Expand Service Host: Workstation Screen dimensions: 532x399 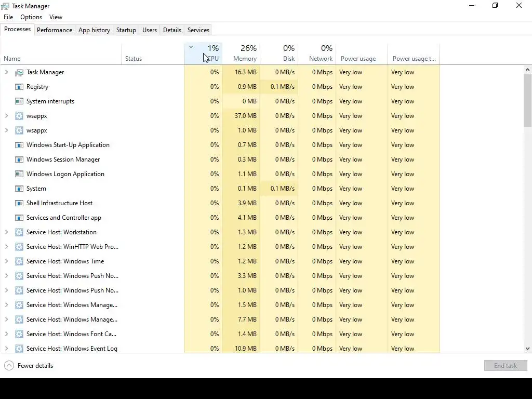[6, 232]
